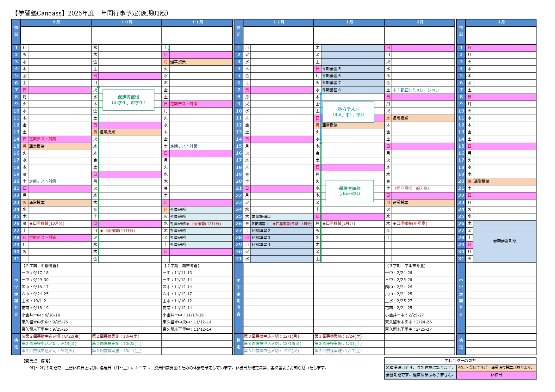Click the (都立高校一般入試) entry in February
555x392 pixels.
pos(412,188)
